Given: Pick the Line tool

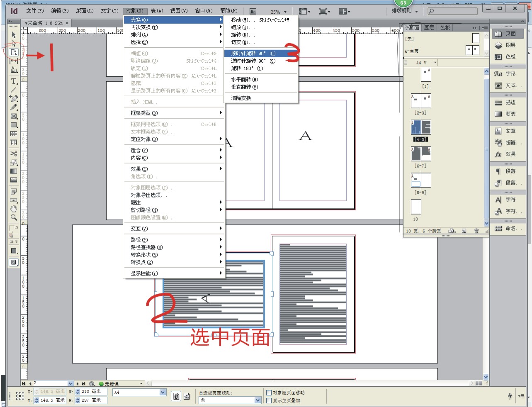Looking at the screenshot, I should [x=14, y=90].
